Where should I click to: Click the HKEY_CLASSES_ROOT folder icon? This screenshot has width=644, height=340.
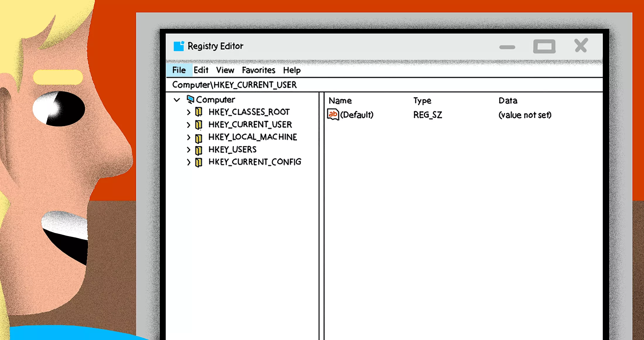[199, 112]
